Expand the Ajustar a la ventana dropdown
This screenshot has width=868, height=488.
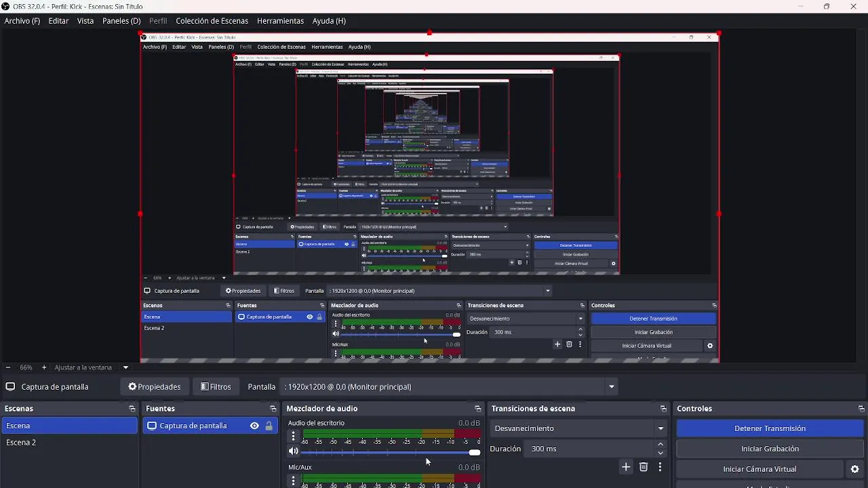click(125, 367)
